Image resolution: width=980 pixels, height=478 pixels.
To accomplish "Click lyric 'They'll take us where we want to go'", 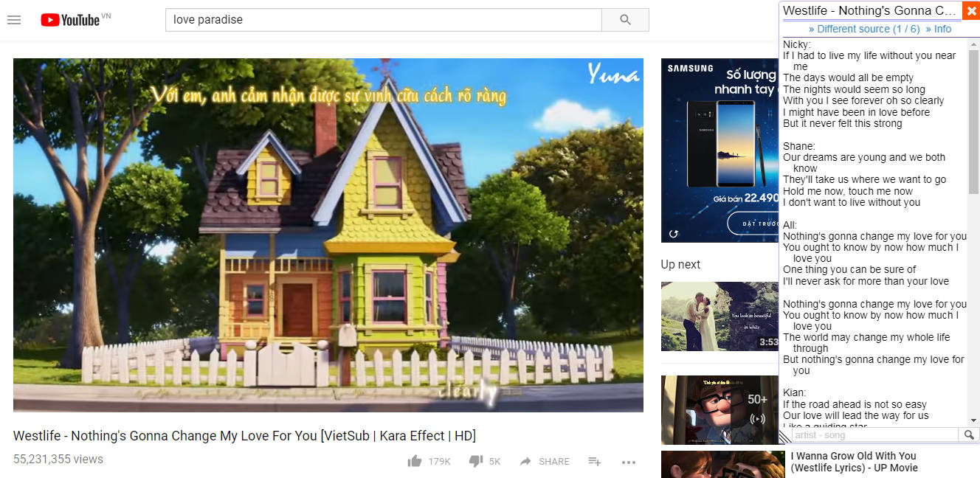I will tap(864, 179).
